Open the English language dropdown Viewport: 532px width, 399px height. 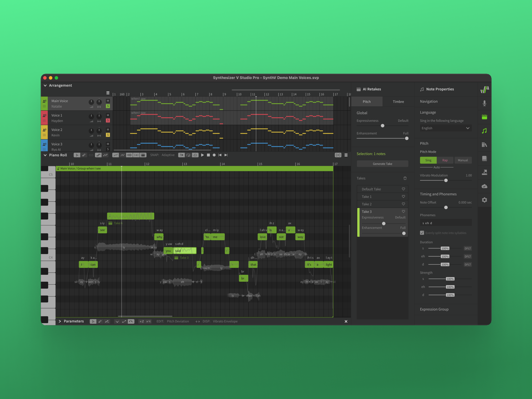pyautogui.click(x=446, y=128)
